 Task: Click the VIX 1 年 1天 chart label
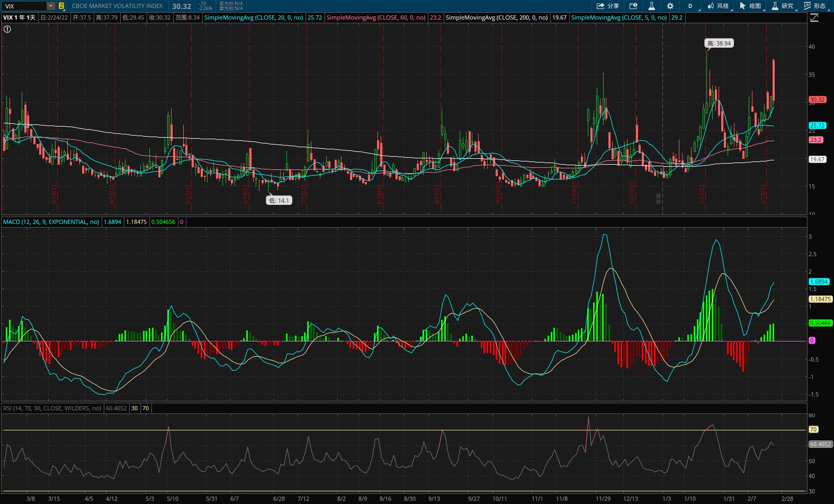(19, 17)
